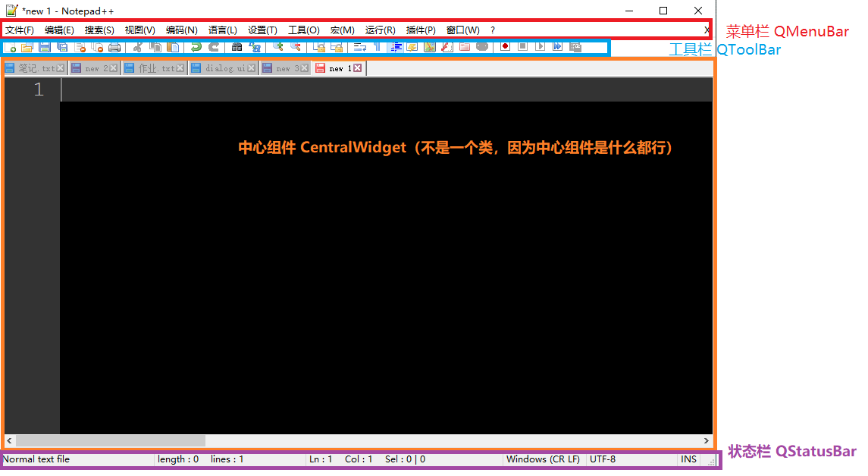The image size is (868, 476).
Task: Click the menu bar X close-document button
Action: [707, 30]
